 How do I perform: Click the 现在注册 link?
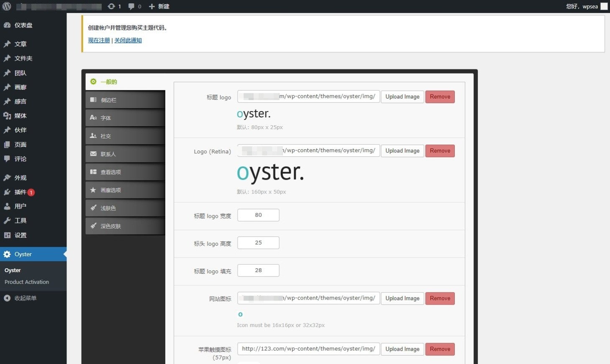[99, 40]
